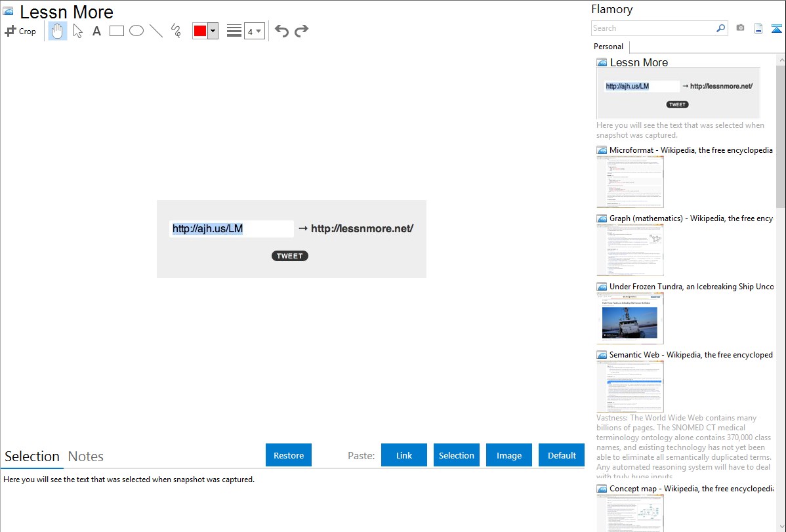Open the line width dropdown showing 4
This screenshot has width=786, height=532.
pos(254,31)
